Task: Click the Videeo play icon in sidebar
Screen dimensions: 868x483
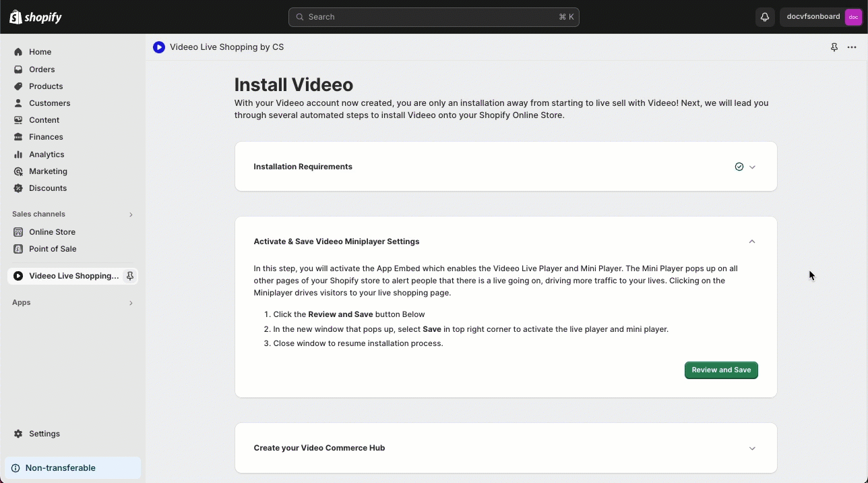Action: click(18, 276)
